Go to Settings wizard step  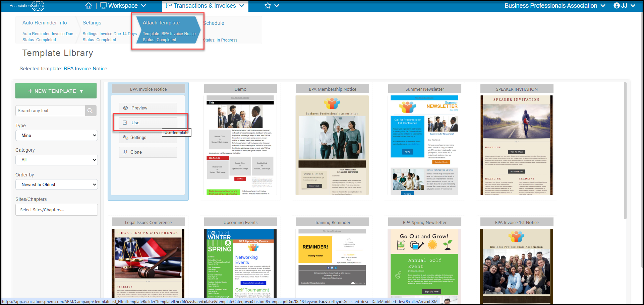pos(92,23)
